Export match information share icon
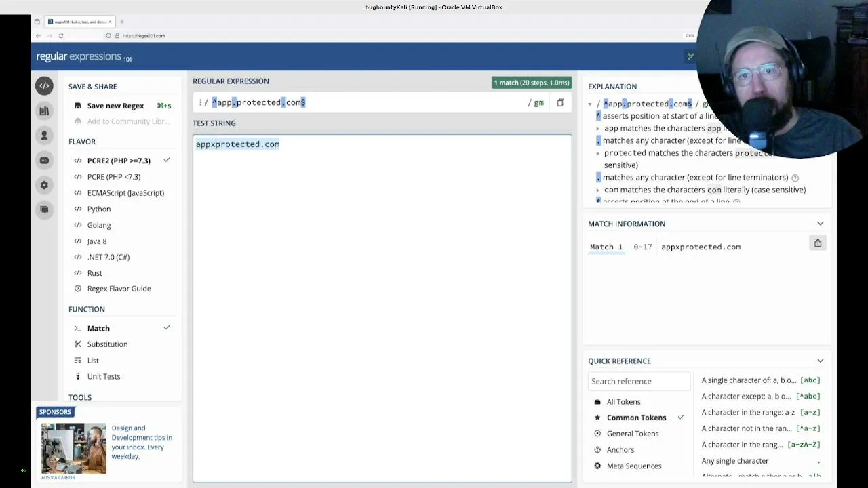 (818, 243)
